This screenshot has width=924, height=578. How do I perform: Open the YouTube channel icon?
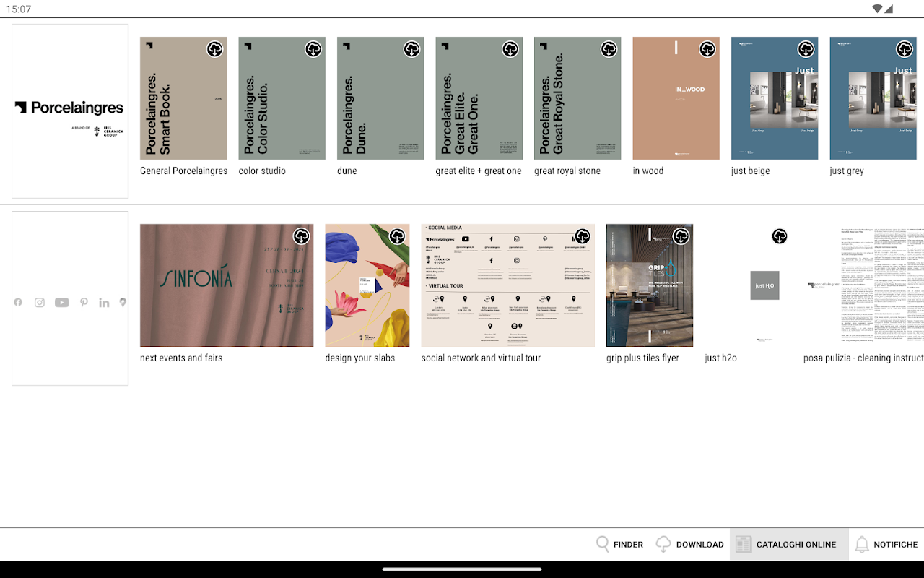pos(62,303)
